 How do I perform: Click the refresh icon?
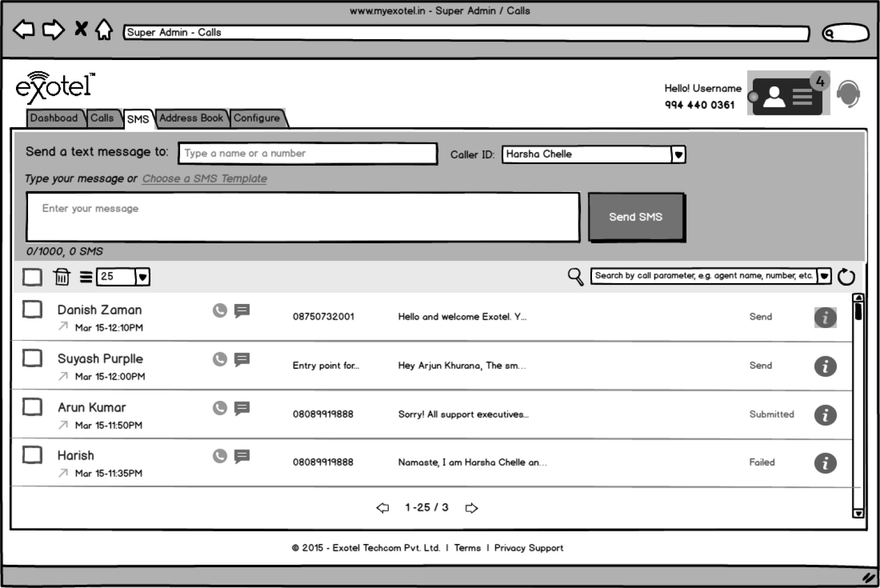point(846,277)
